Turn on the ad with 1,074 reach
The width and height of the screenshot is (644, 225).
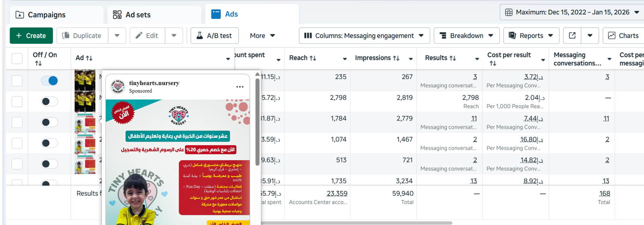[50, 143]
